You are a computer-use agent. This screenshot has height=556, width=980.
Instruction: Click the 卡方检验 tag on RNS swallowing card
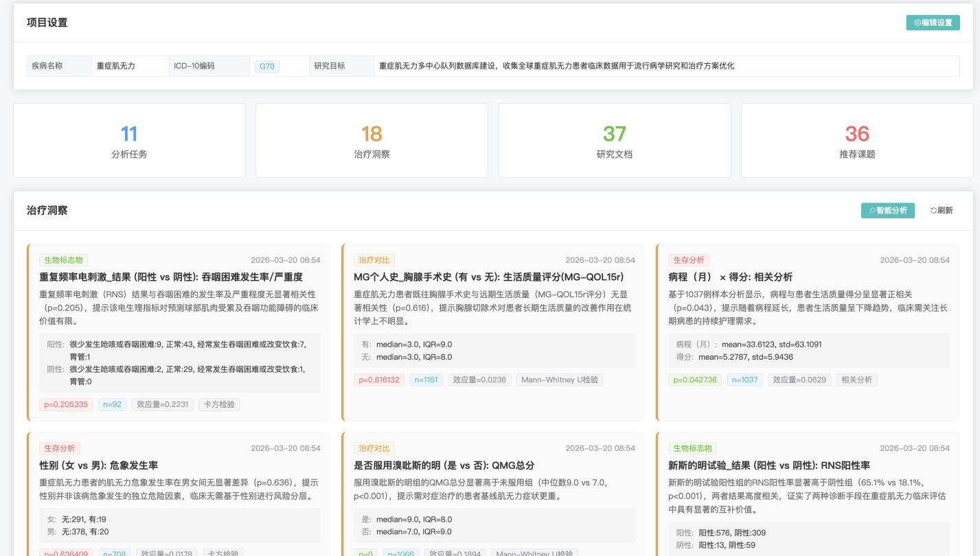click(219, 404)
